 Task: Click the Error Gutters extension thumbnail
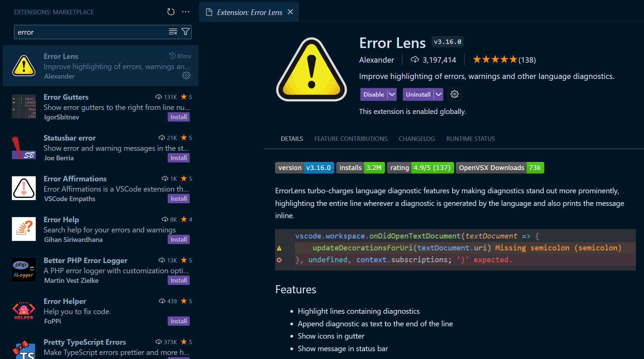[24, 107]
